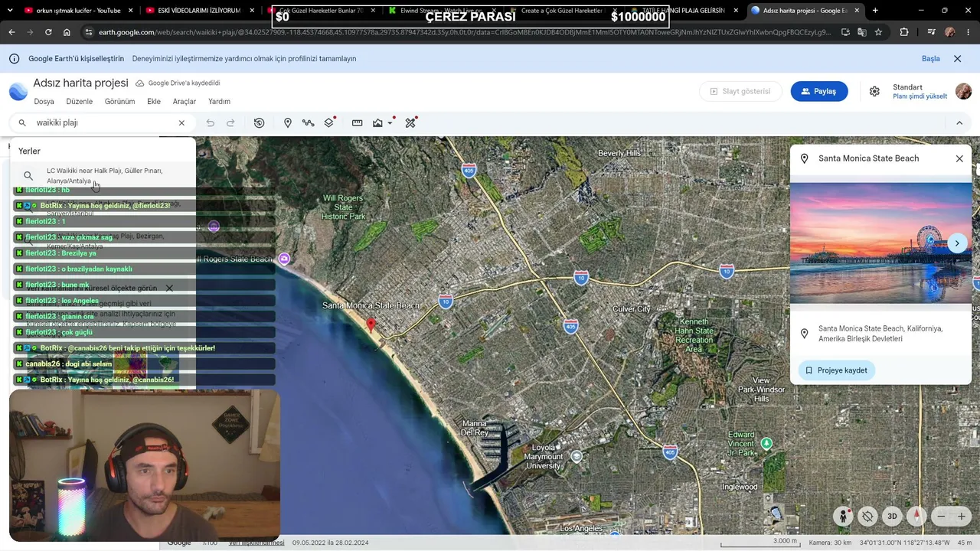Dismiss the Google Earth'ü kişiselleştirin banner
Screen dimensions: 980x551
click(x=957, y=59)
